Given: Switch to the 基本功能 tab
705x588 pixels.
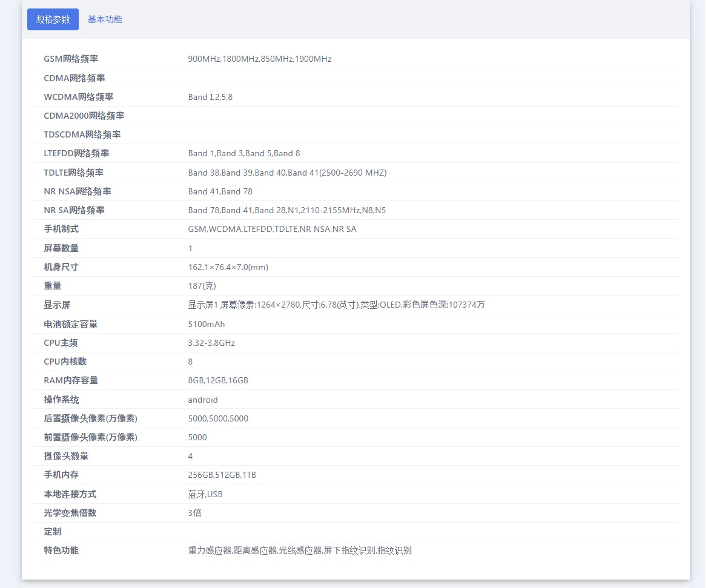Looking at the screenshot, I should tap(105, 19).
